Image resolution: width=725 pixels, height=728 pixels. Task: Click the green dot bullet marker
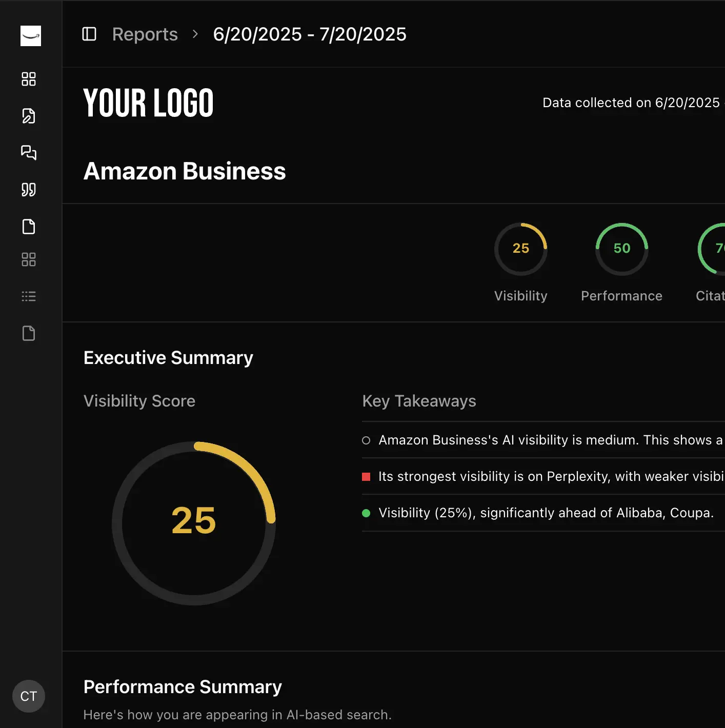[366, 513]
